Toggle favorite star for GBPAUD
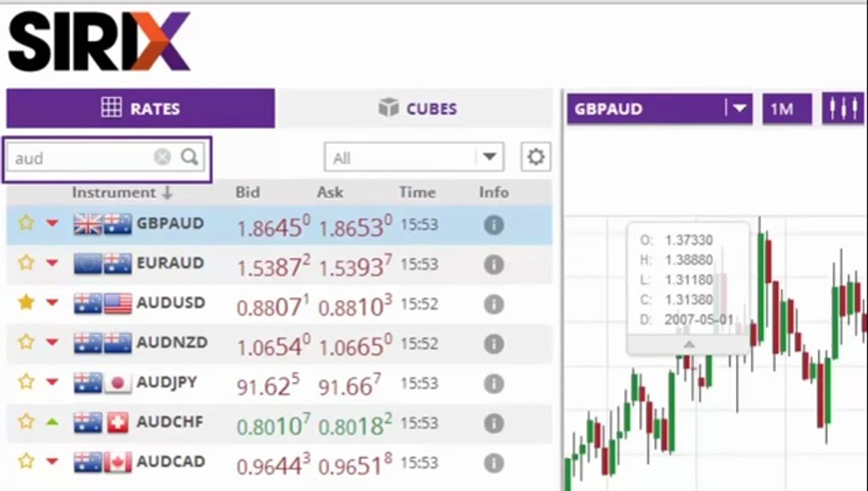This screenshot has width=868, height=491. click(x=26, y=223)
